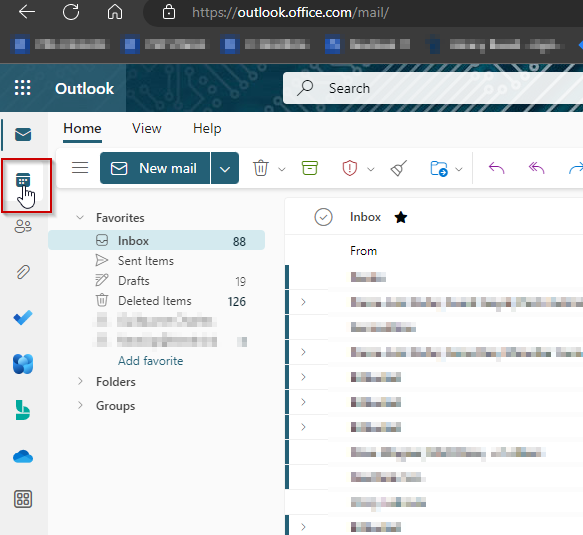Select the Inbox folder in Favorites
Screen dimensions: 583x535
pyautogui.click(x=157, y=241)
